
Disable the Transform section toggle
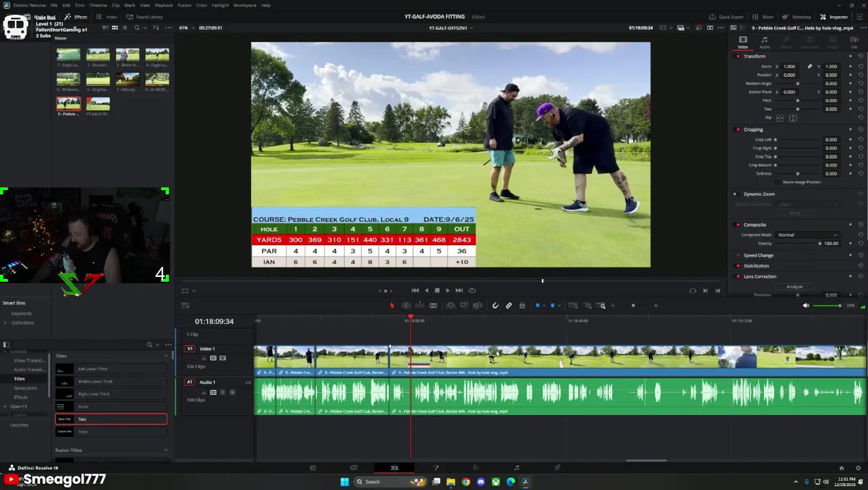point(738,56)
